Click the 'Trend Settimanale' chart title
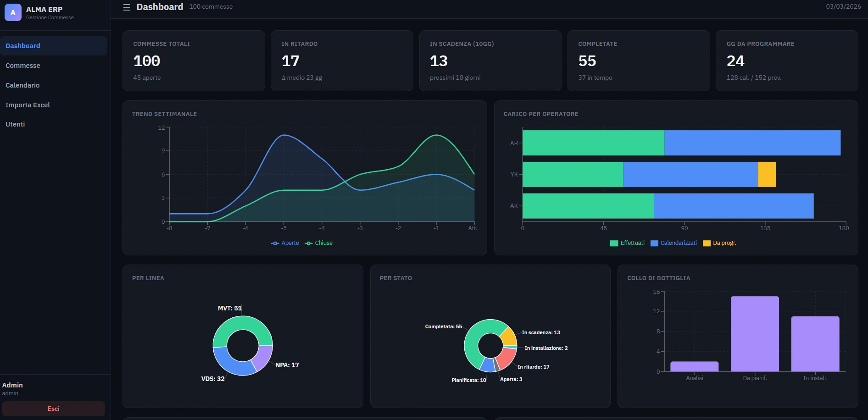Image resolution: width=868 pixels, height=420 pixels. point(164,114)
